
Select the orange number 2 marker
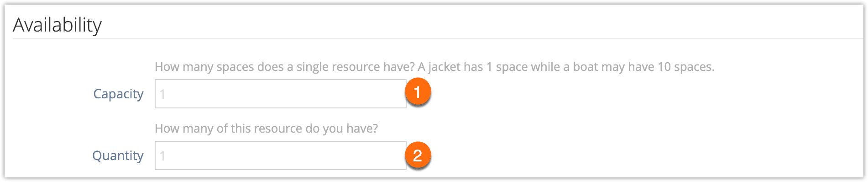418,155
